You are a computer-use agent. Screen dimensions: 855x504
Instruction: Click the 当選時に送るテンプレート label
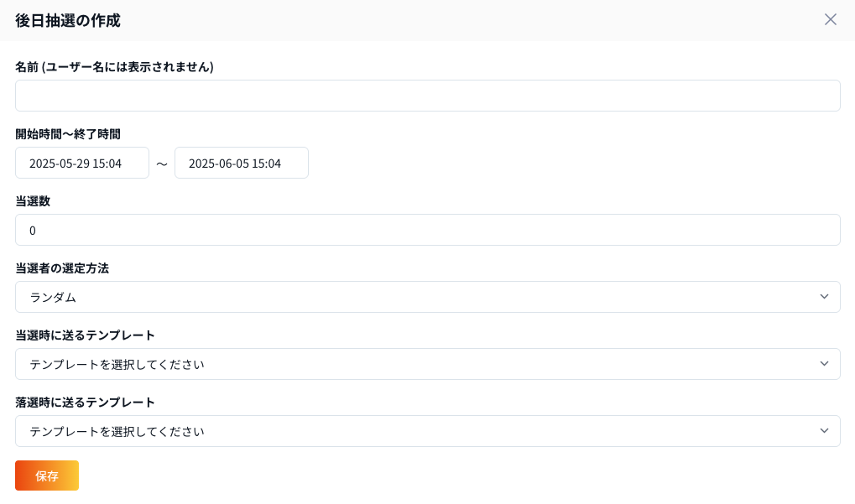click(x=85, y=335)
